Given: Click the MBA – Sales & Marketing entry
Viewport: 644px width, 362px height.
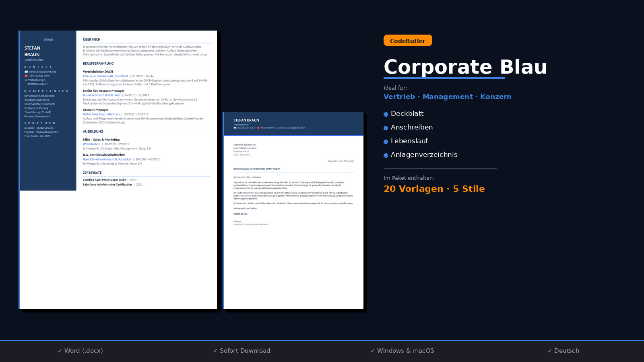Looking at the screenshot, I should click(101, 140).
